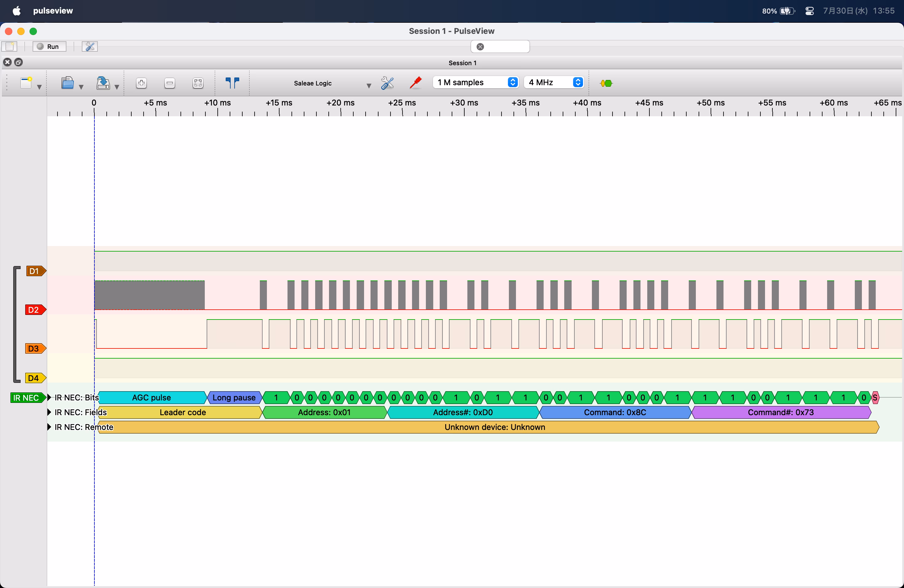The width and height of the screenshot is (904, 588).
Task: Click the add protocol decoder icon
Action: click(606, 83)
